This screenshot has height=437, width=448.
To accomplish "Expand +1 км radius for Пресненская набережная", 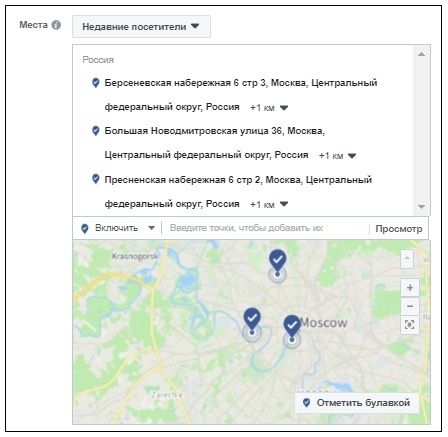I will pos(269,204).
